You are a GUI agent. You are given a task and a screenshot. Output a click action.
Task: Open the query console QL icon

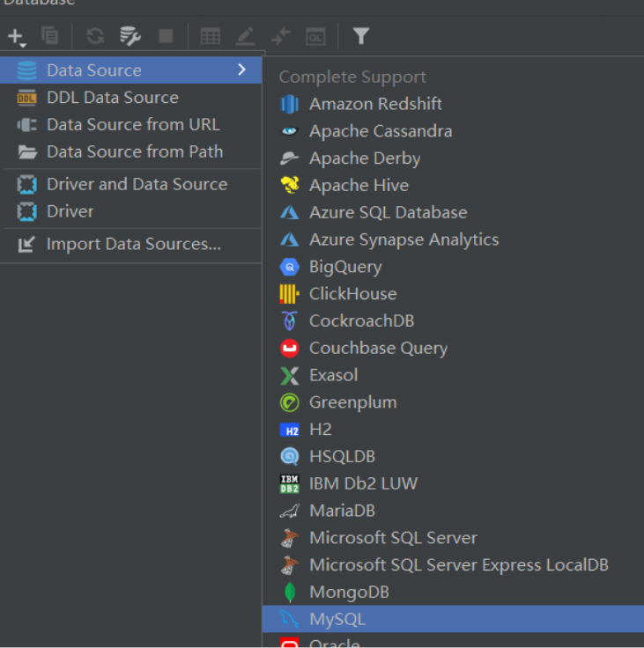tap(315, 37)
